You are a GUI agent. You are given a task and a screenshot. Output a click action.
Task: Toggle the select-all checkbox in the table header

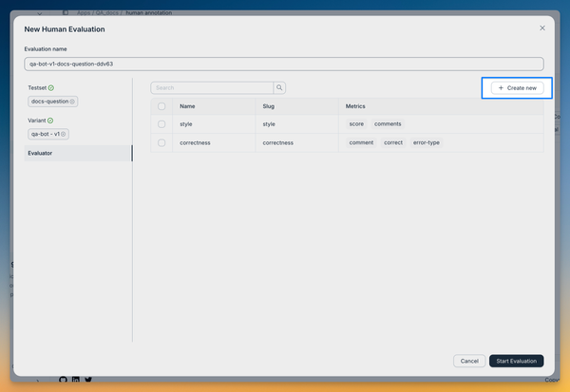tap(161, 106)
